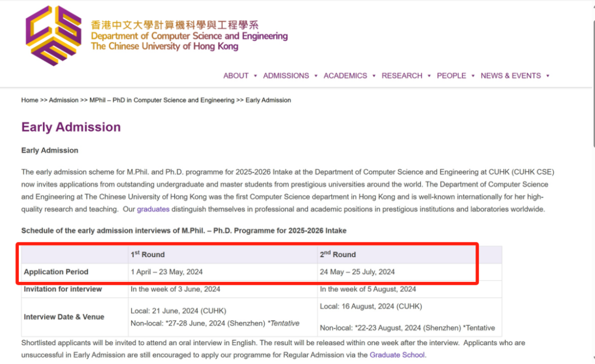Viewport: 595px width, 364px height.
Task: Select 'In the week of 3 June, 2024'
Action: (x=175, y=289)
